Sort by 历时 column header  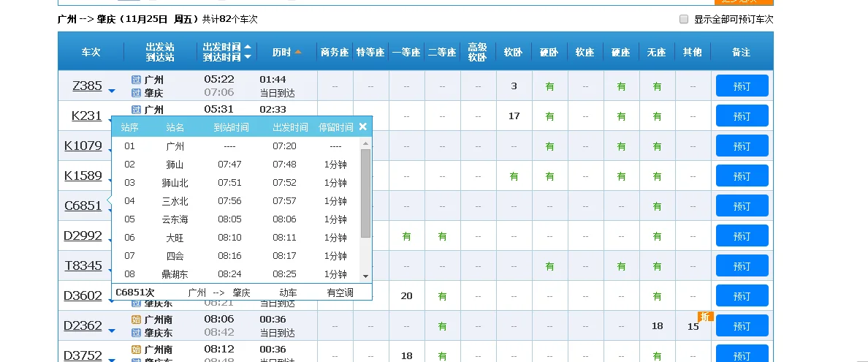pos(286,52)
